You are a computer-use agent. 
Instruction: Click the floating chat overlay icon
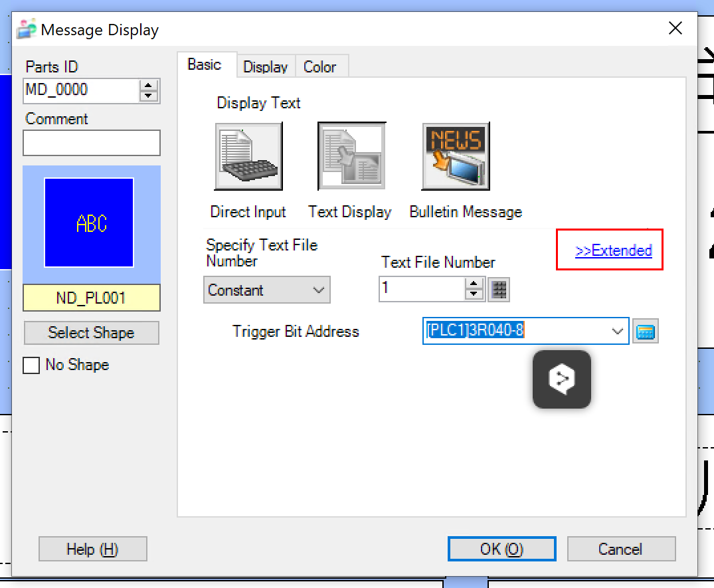[x=562, y=379]
